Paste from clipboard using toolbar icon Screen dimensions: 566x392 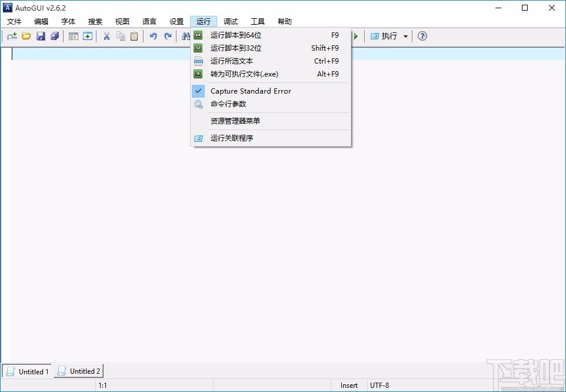(x=134, y=36)
